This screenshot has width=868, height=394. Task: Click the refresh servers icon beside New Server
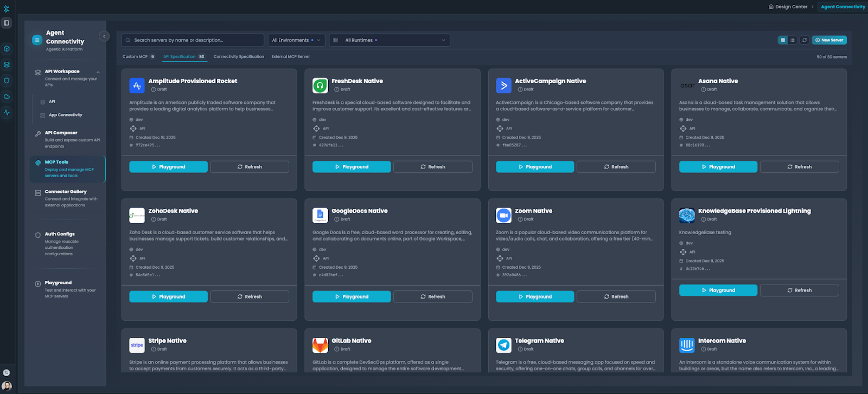805,40
